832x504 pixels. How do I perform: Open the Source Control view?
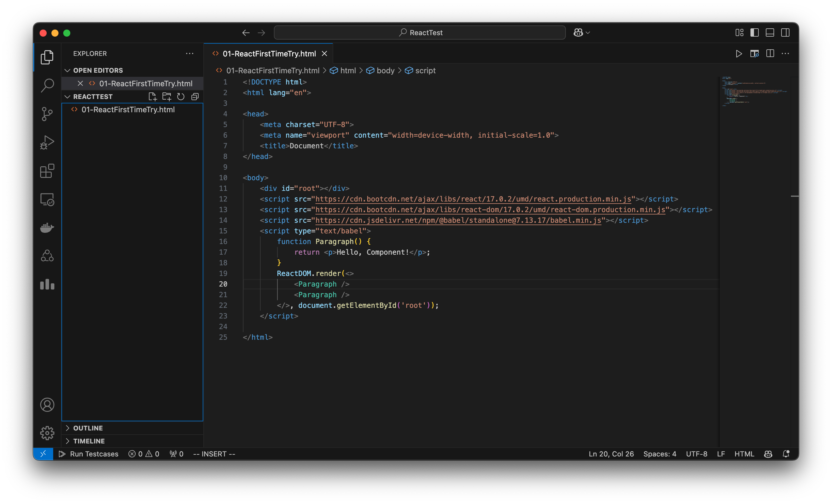tap(47, 114)
